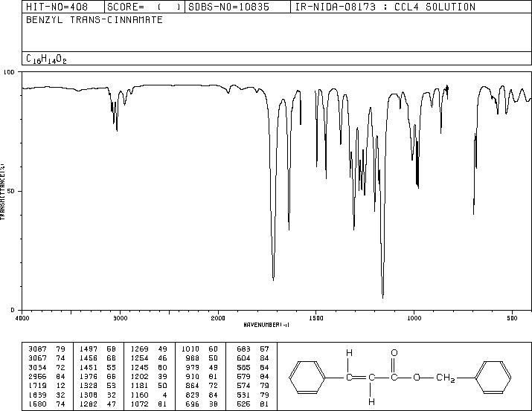Select peak table entry 1269
This screenshot has height=411, width=532.
pos(139,349)
